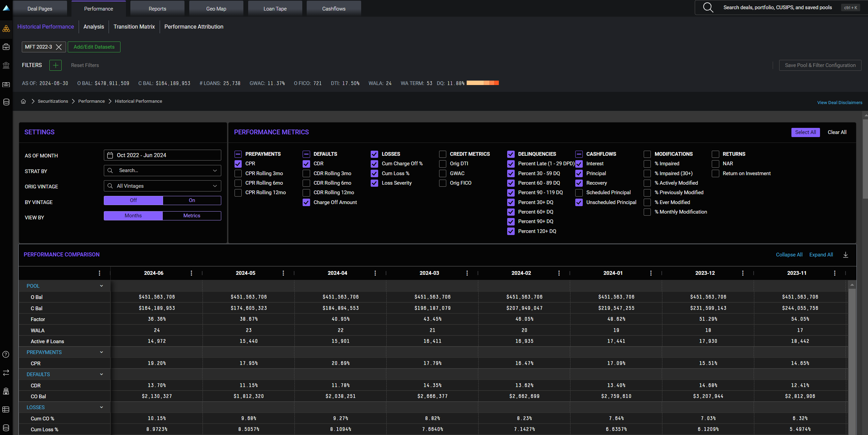
Task: Open the 2024-06 column options menu
Action: pos(191,273)
